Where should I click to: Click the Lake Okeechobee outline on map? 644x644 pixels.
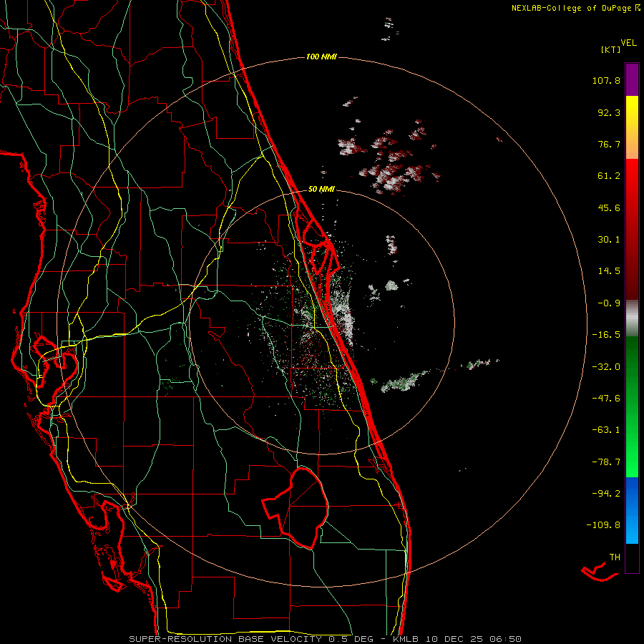296,508
